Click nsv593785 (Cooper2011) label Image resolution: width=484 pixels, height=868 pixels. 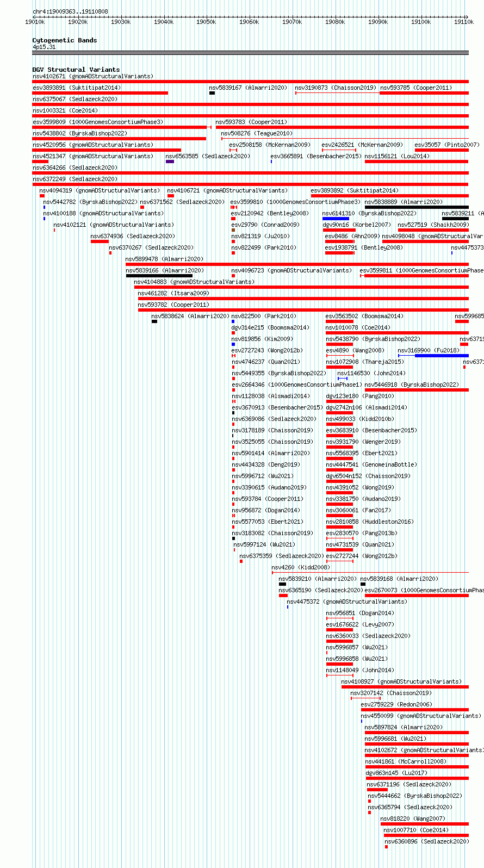coord(416,88)
